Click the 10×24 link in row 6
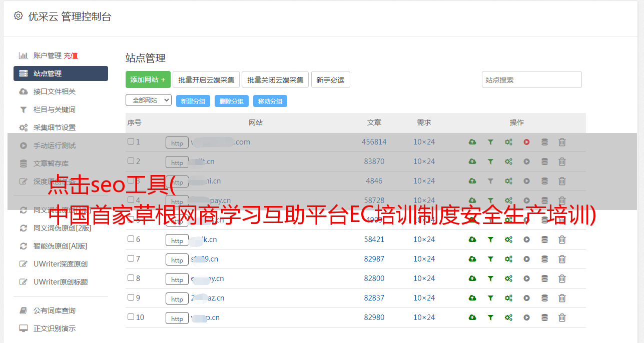644x343 pixels. click(x=424, y=239)
